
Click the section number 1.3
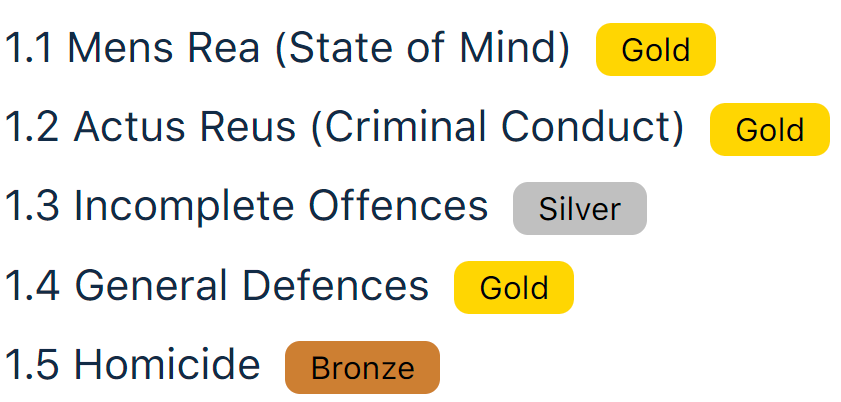tap(33, 207)
